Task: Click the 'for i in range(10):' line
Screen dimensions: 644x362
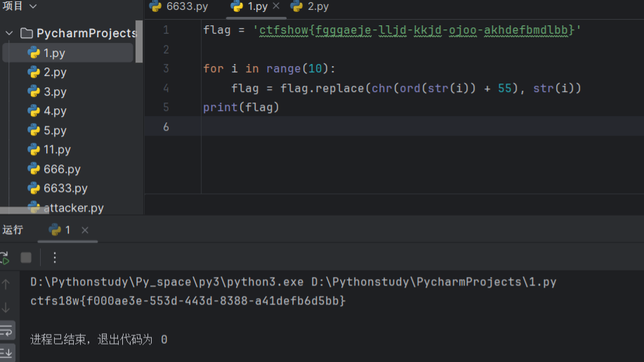Action: pyautogui.click(x=270, y=69)
